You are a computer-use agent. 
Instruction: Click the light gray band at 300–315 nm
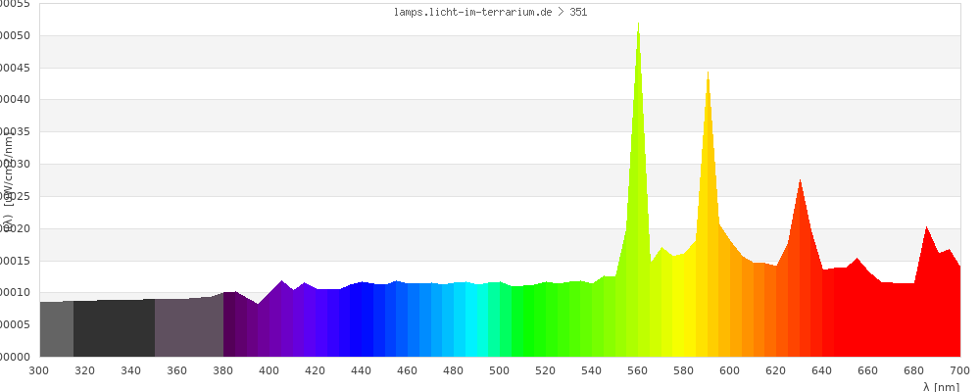point(56,329)
